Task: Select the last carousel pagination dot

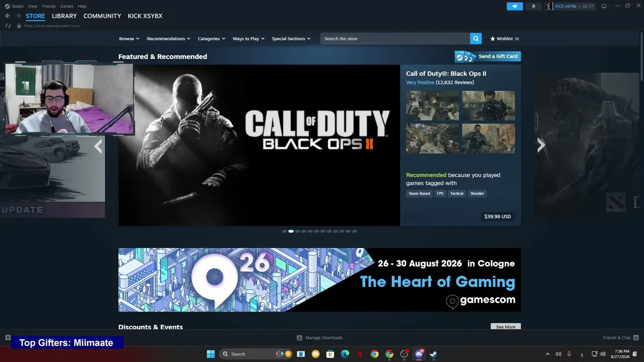Action: 355,231
